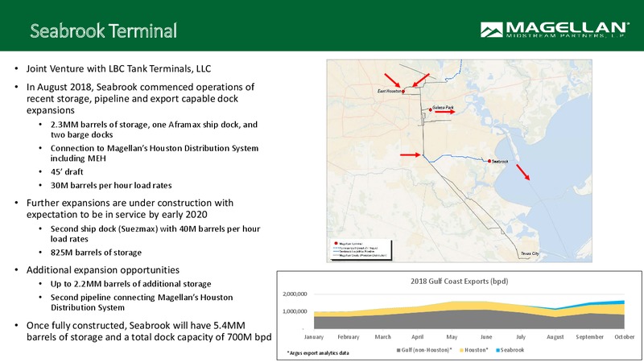Image resolution: width=644 pixels, height=362 pixels.
Task: Select the "2.3MM barrels of storage" sub-bullet
Action: [x=154, y=130]
